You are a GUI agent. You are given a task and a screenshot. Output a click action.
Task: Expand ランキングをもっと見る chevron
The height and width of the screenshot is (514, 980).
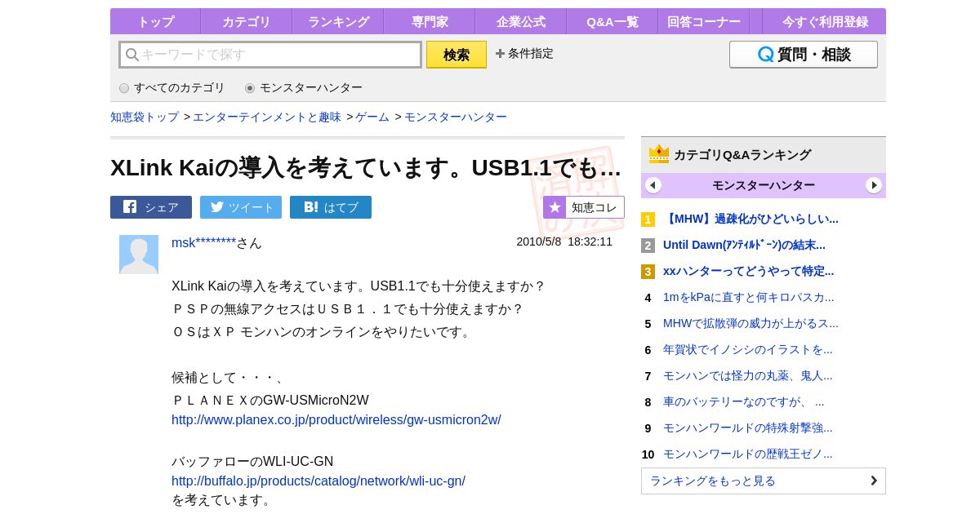(874, 481)
